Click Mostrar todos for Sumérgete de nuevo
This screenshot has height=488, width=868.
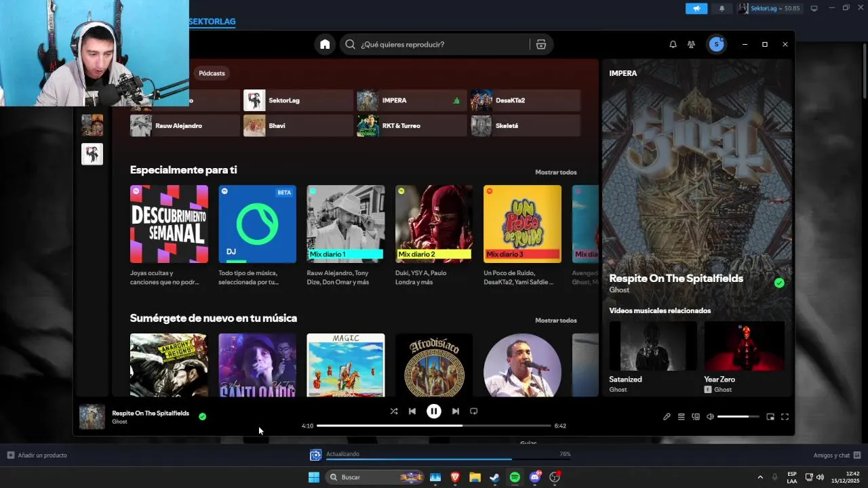[556, 321]
